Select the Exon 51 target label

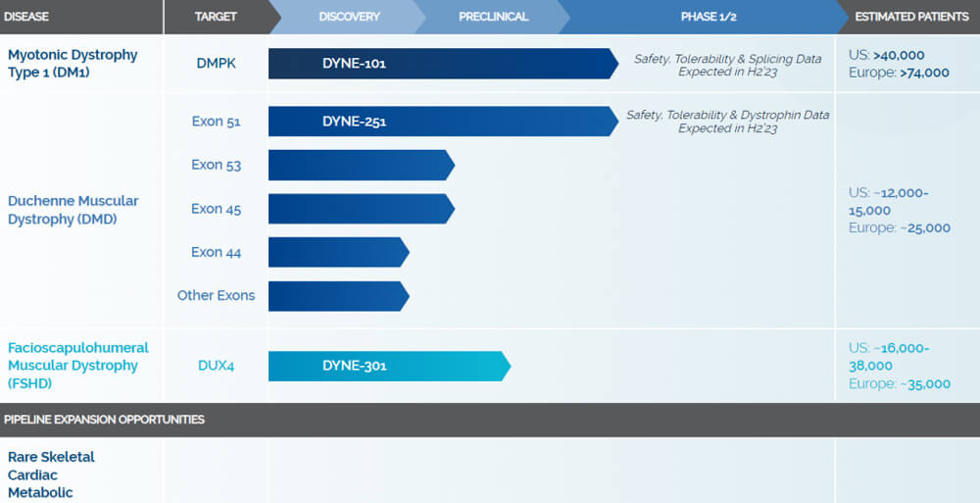[x=216, y=122]
